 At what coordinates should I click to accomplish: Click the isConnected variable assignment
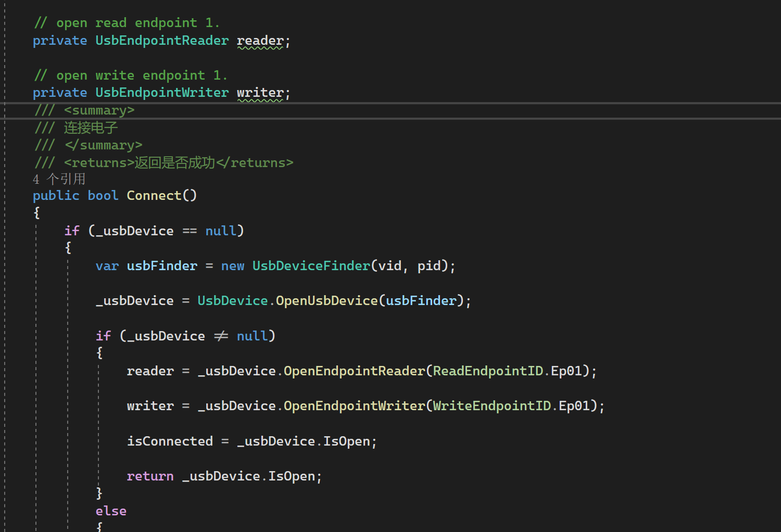170,441
